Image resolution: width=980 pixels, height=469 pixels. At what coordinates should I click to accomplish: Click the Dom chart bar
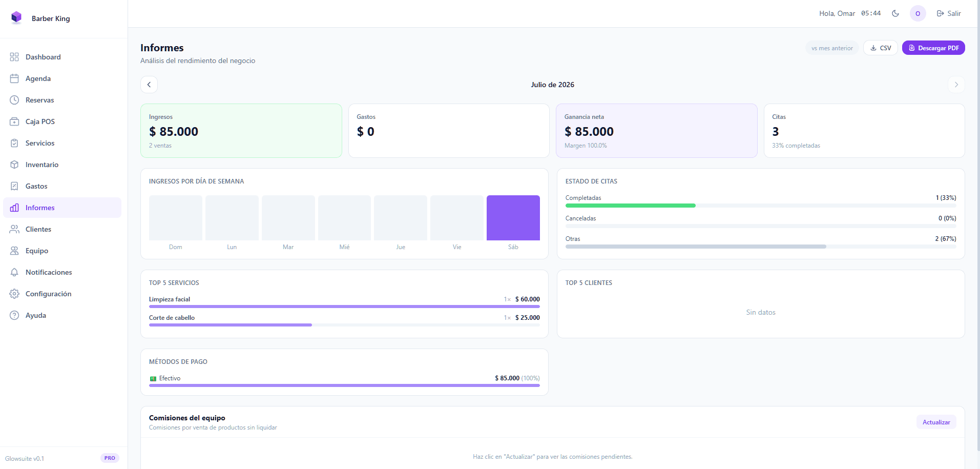click(x=176, y=218)
